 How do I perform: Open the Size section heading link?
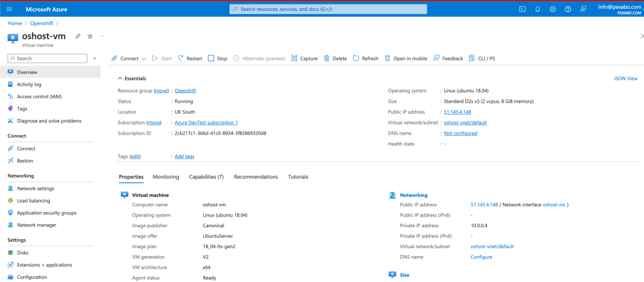click(x=405, y=275)
